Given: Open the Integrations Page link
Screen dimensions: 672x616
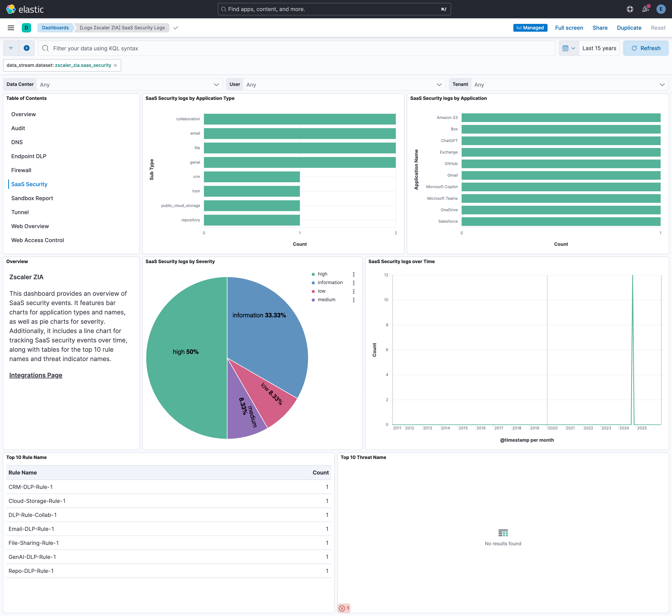Looking at the screenshot, I should point(36,375).
